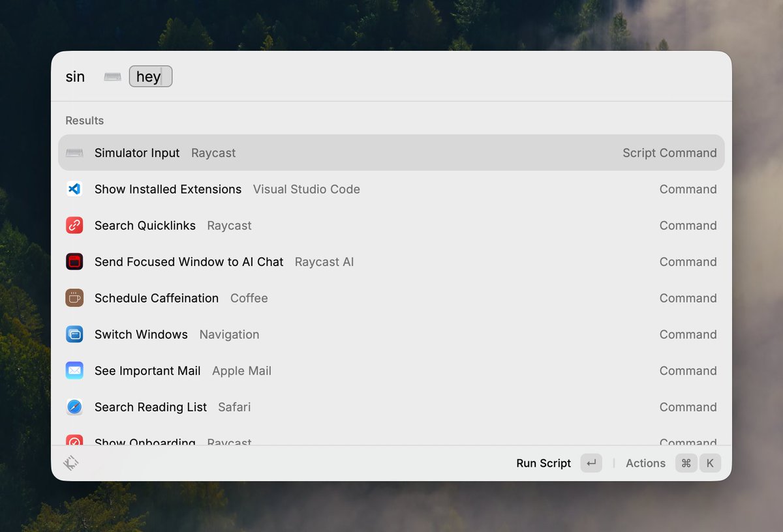
Task: Click the 'Navigation' subtitle text
Action: [x=229, y=334]
